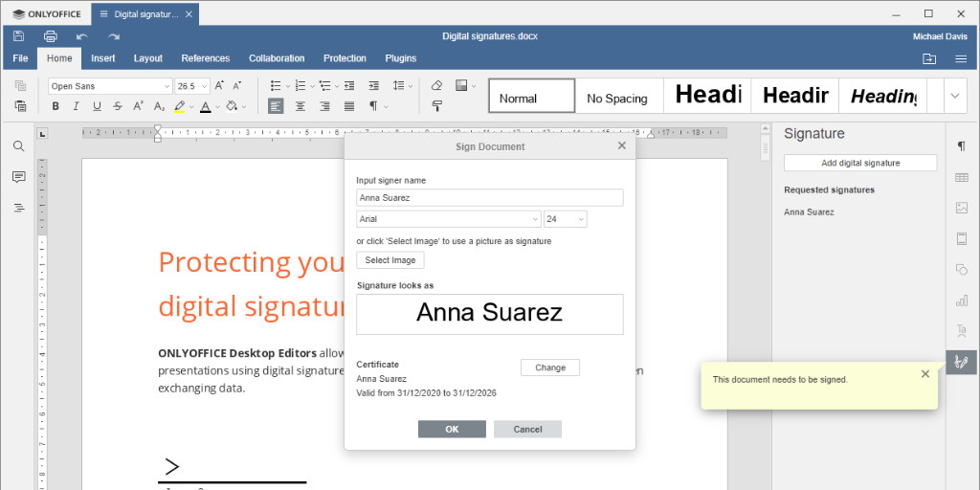Open the Comments panel in the left sidebar
The image size is (980, 490).
click(x=19, y=177)
